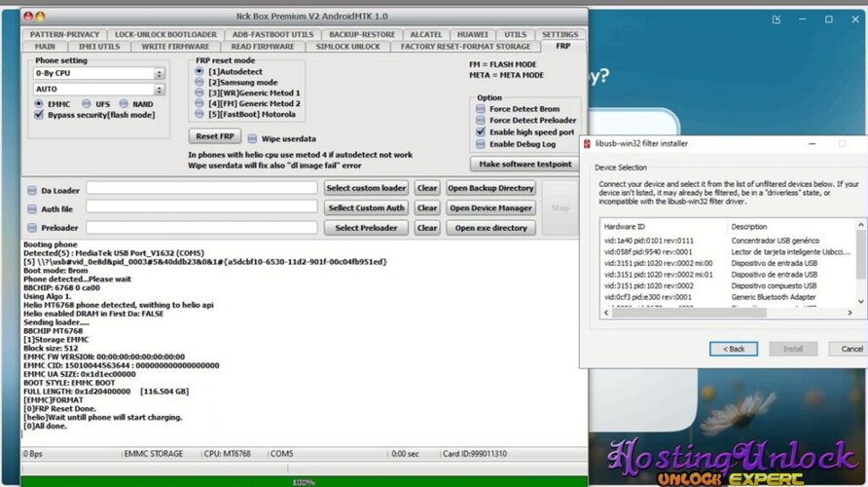
Task: Toggle Enable high speed port
Action: (481, 131)
